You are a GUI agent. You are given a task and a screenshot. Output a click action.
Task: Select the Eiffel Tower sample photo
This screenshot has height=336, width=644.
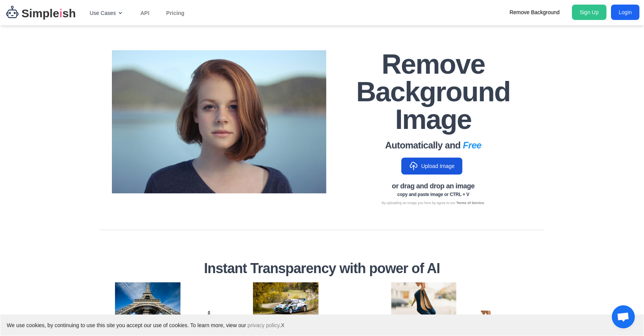[148, 298]
